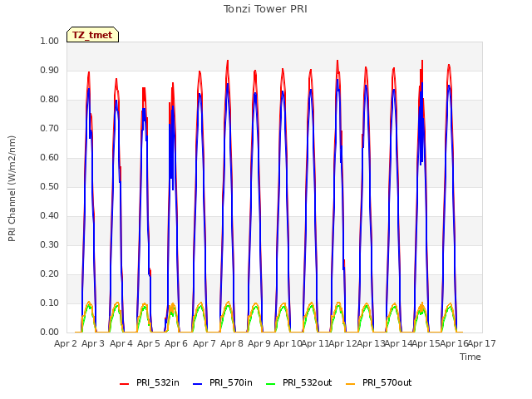Click the Apr 17 x-axis tick label
The height and width of the screenshot is (399, 532).
[x=482, y=343]
